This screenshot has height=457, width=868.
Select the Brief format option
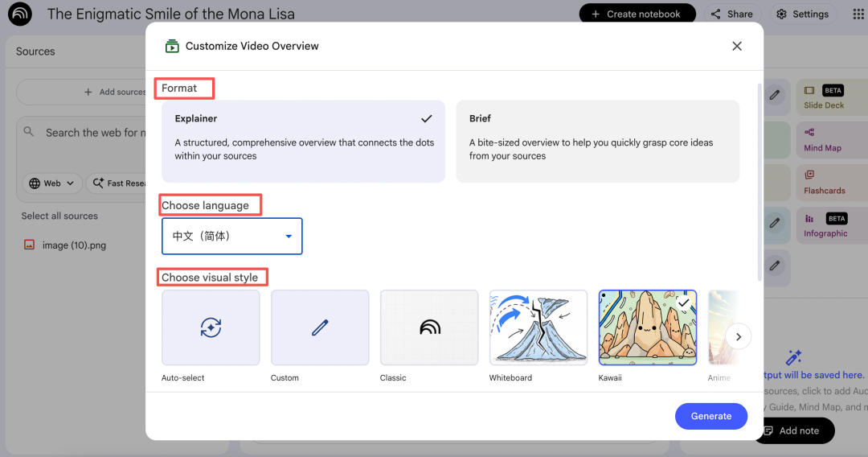[x=597, y=141]
